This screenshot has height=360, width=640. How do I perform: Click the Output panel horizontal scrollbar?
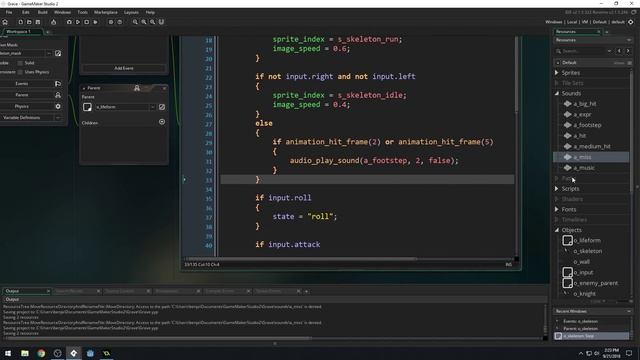pyautogui.click(x=158, y=338)
